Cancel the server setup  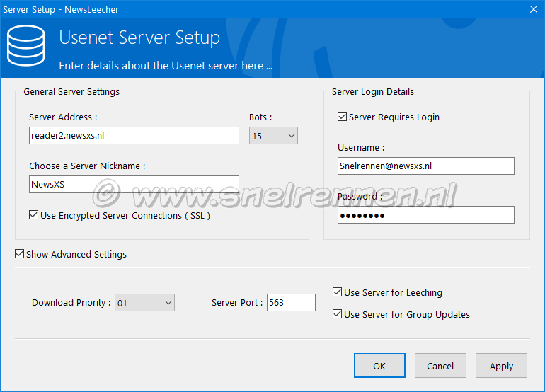tap(440, 366)
